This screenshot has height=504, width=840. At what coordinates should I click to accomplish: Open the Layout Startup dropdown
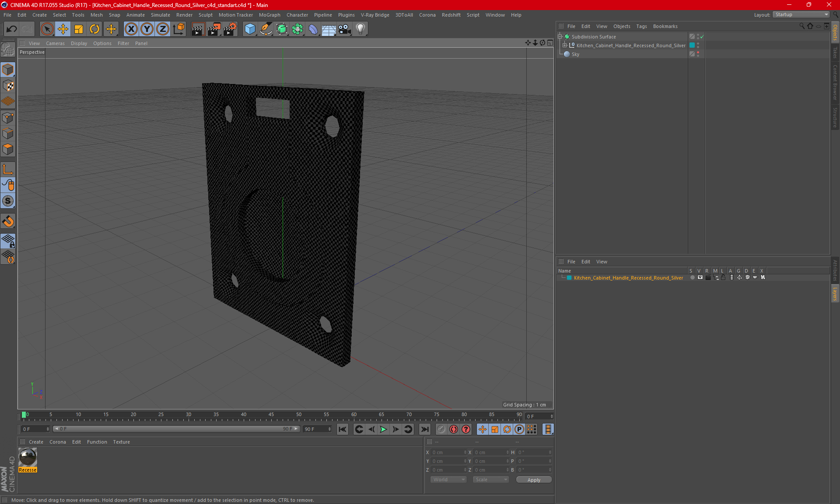(801, 14)
